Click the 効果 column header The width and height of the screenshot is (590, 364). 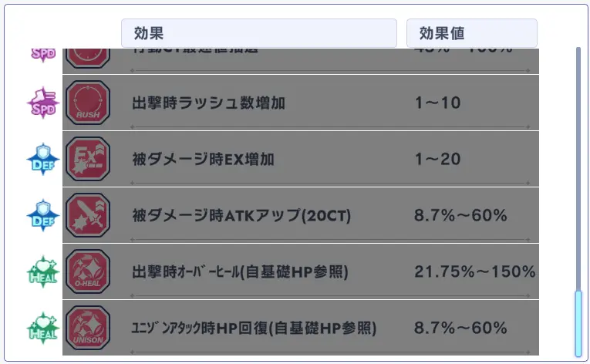(x=259, y=33)
